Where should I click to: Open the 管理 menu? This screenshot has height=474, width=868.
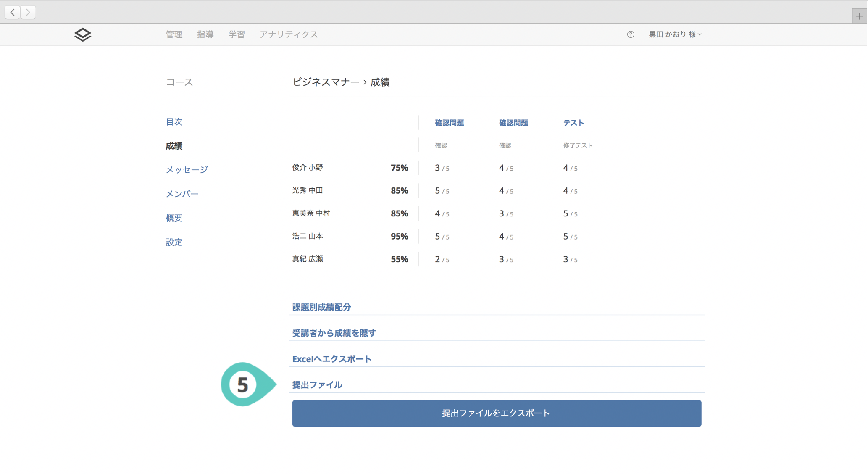(174, 34)
